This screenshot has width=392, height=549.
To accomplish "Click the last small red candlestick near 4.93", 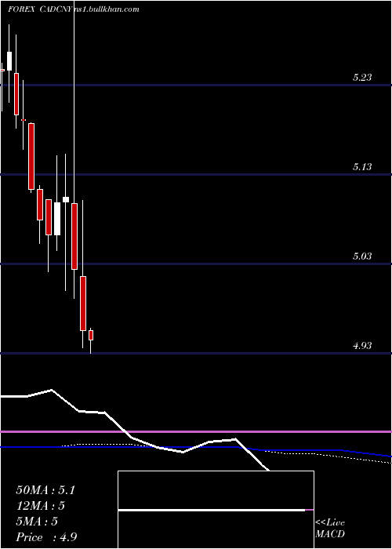I will pyautogui.click(x=91, y=335).
